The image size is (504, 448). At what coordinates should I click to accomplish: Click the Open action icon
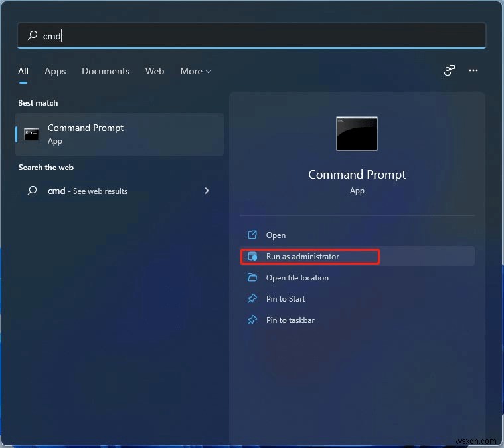click(252, 235)
